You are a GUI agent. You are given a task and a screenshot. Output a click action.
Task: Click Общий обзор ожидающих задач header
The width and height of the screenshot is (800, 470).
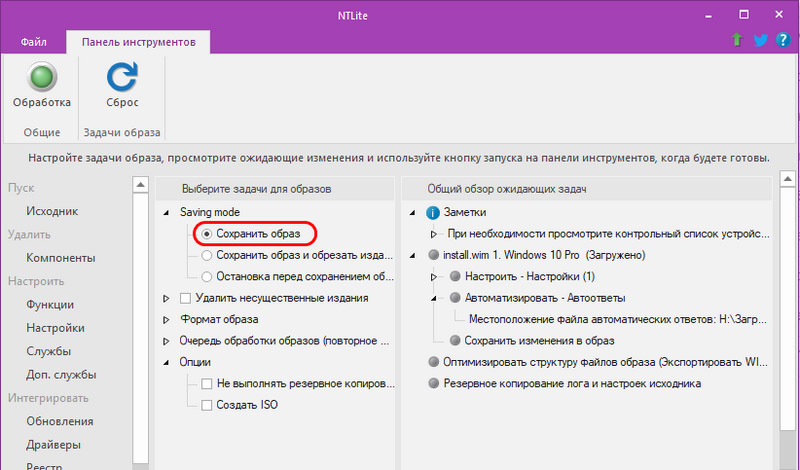pos(507,189)
